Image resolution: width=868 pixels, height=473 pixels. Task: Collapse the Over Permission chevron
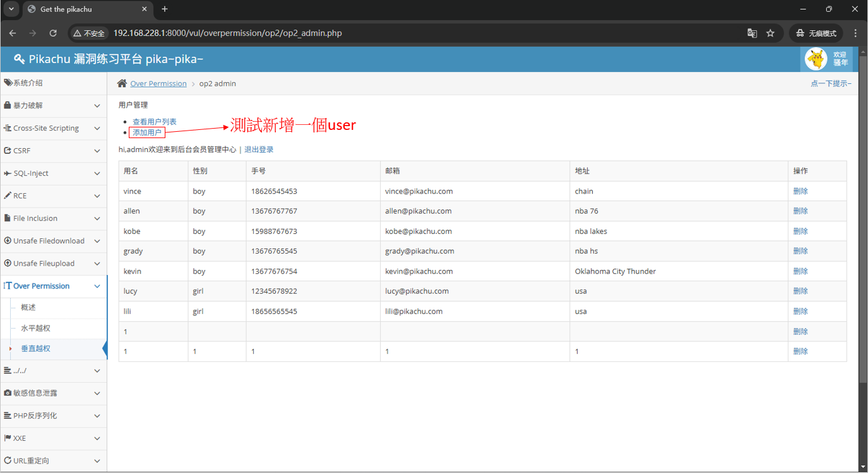pyautogui.click(x=97, y=286)
